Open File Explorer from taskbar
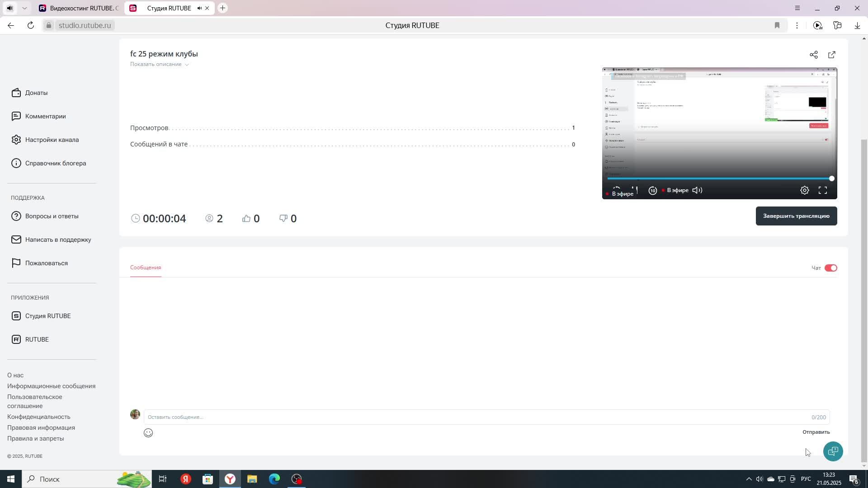 (252, 479)
